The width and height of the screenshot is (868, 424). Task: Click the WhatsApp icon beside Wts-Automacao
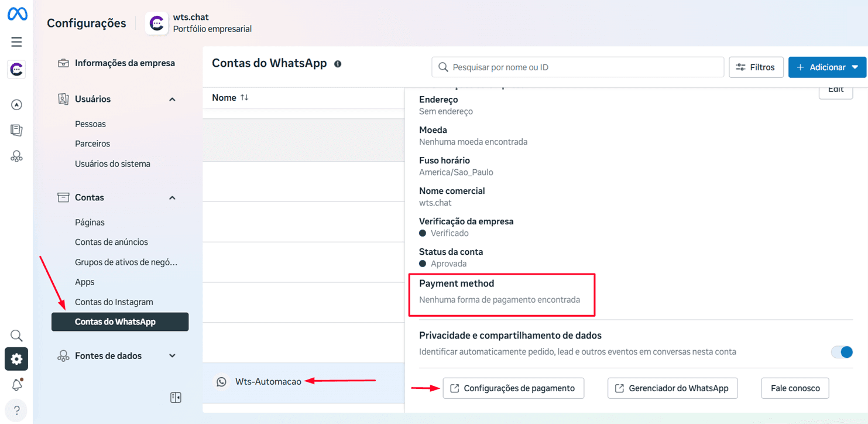tap(221, 382)
